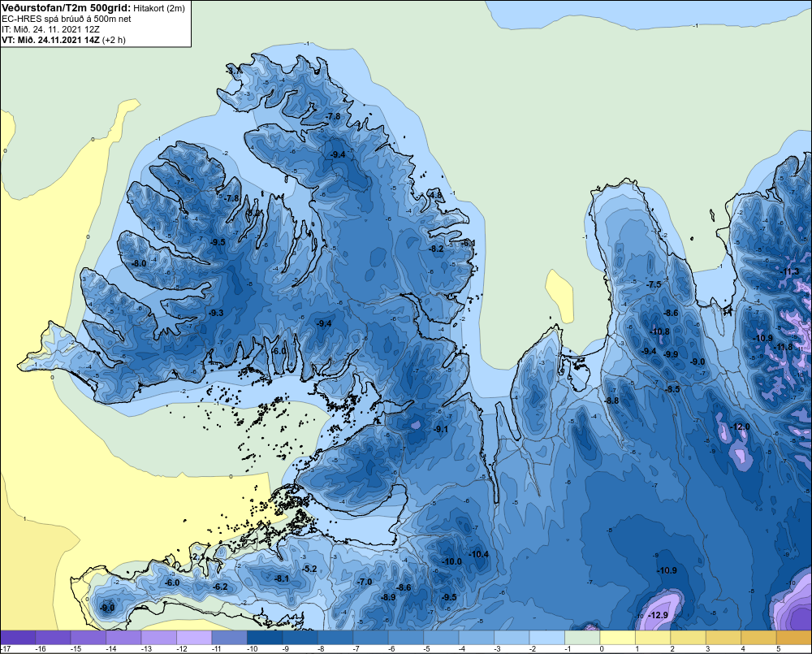Image resolution: width=812 pixels, height=654 pixels.
Task: Click the -9.9 temperature label
Action: pyautogui.click(x=672, y=354)
